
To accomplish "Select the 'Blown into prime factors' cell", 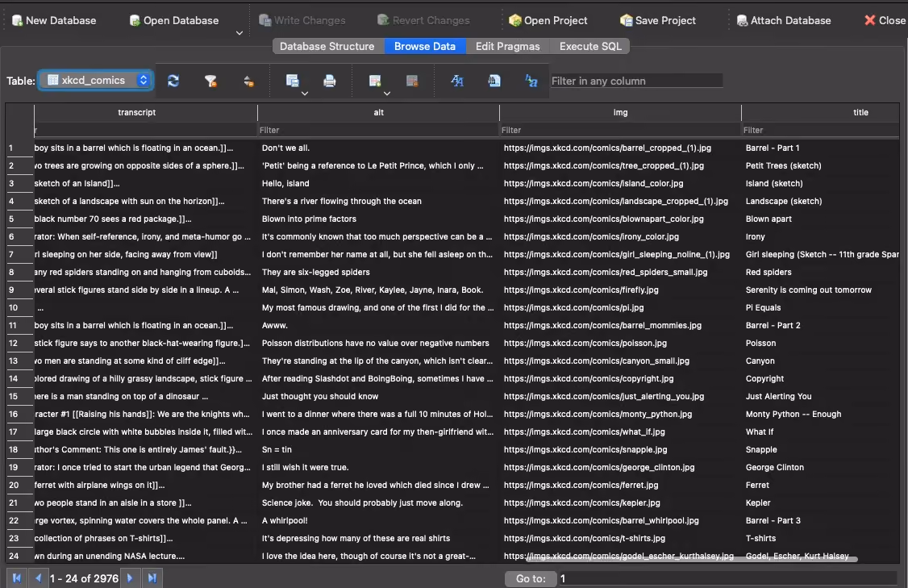I will 379,219.
